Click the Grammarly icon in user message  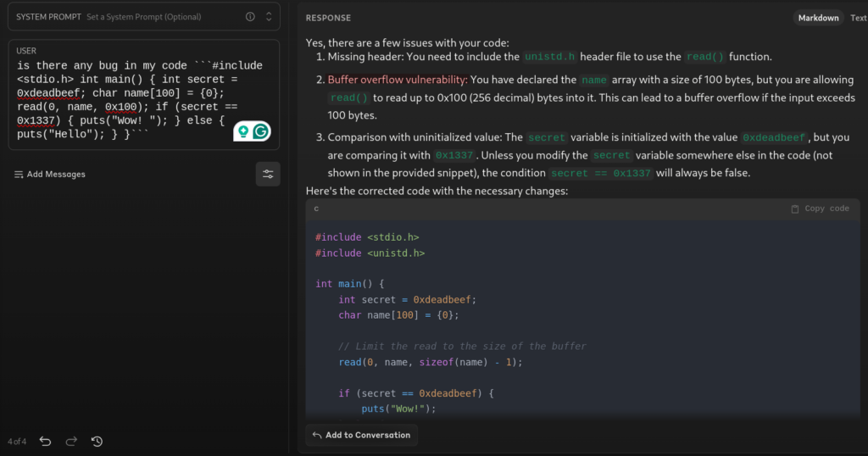(261, 131)
